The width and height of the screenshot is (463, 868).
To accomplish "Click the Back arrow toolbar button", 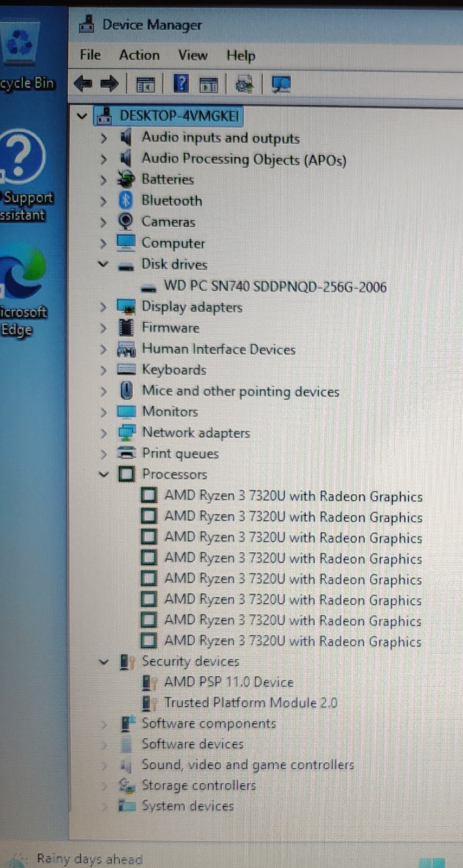I will click(83, 84).
